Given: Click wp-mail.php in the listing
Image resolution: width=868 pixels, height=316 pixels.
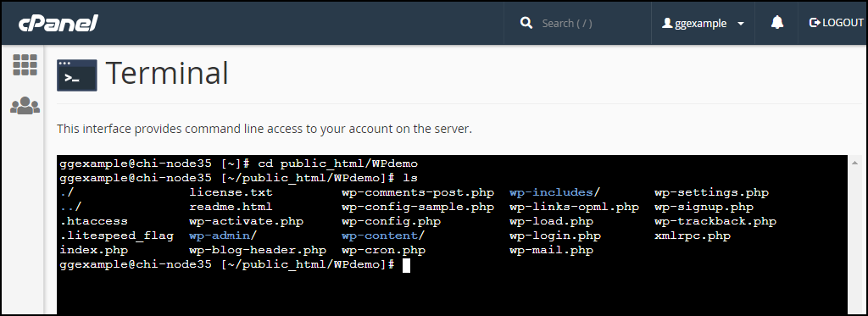Looking at the screenshot, I should (x=551, y=250).
